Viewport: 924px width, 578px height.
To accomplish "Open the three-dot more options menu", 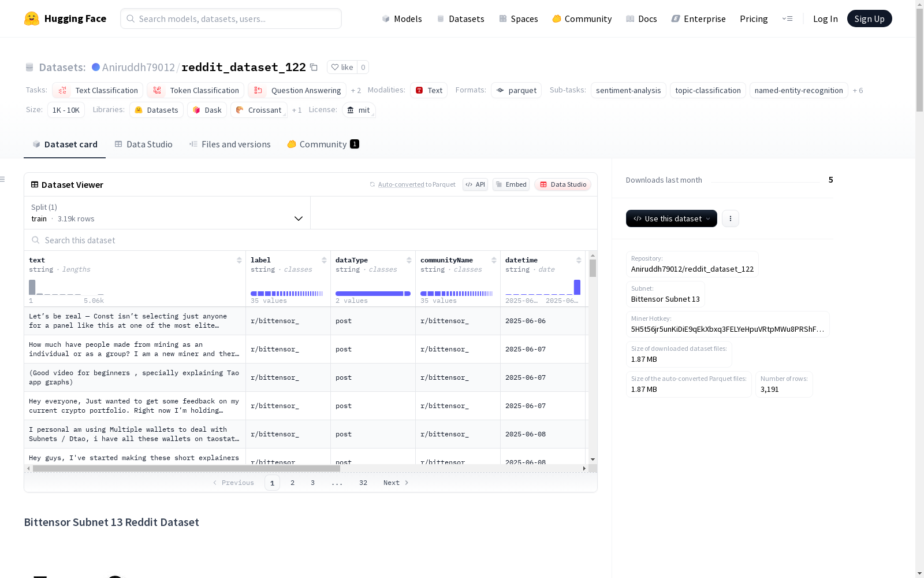I will click(731, 218).
